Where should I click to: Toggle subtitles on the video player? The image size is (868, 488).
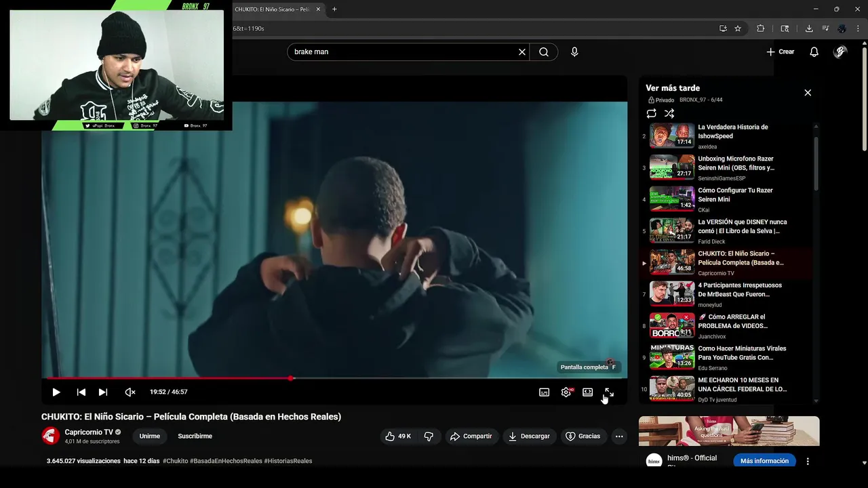(x=544, y=392)
